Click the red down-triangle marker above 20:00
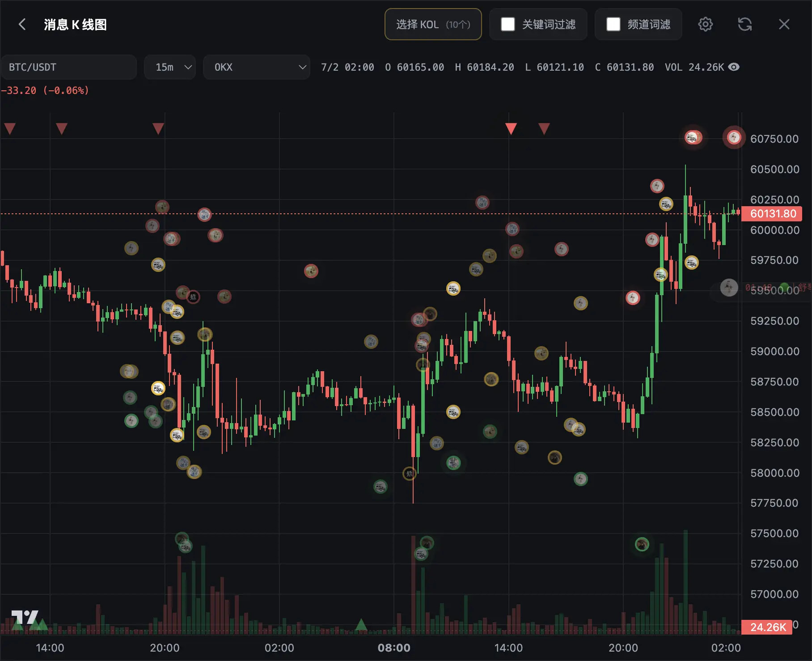Viewport: 812px width, 661px height. coord(158,129)
